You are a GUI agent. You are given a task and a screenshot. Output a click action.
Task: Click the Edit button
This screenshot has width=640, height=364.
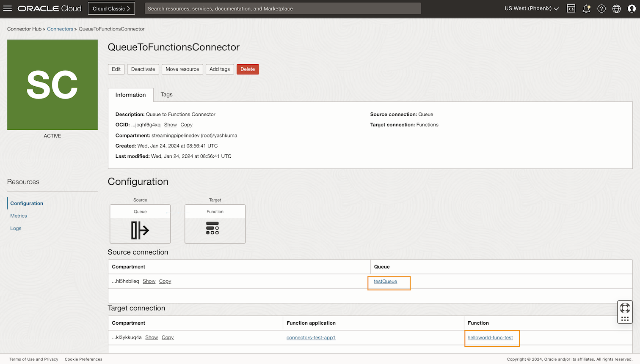(x=116, y=69)
